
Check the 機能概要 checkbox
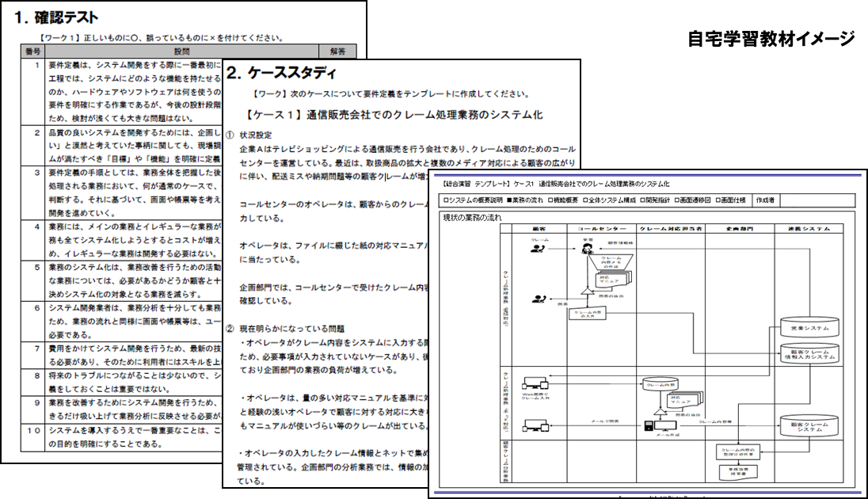point(550,200)
